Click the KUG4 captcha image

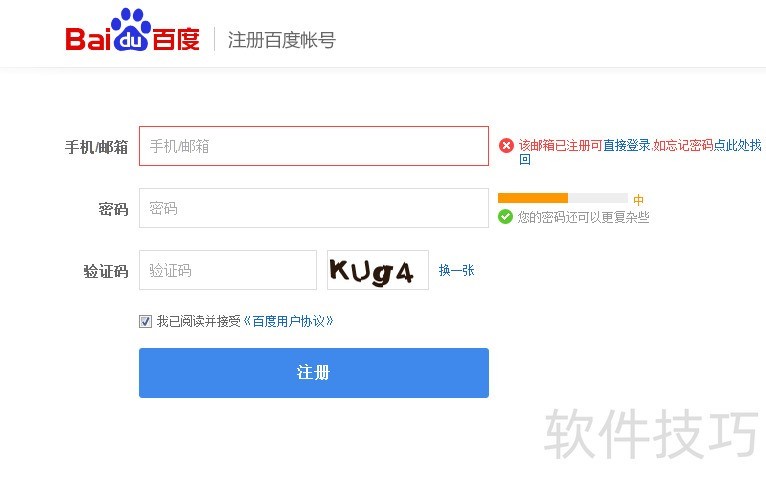point(377,270)
